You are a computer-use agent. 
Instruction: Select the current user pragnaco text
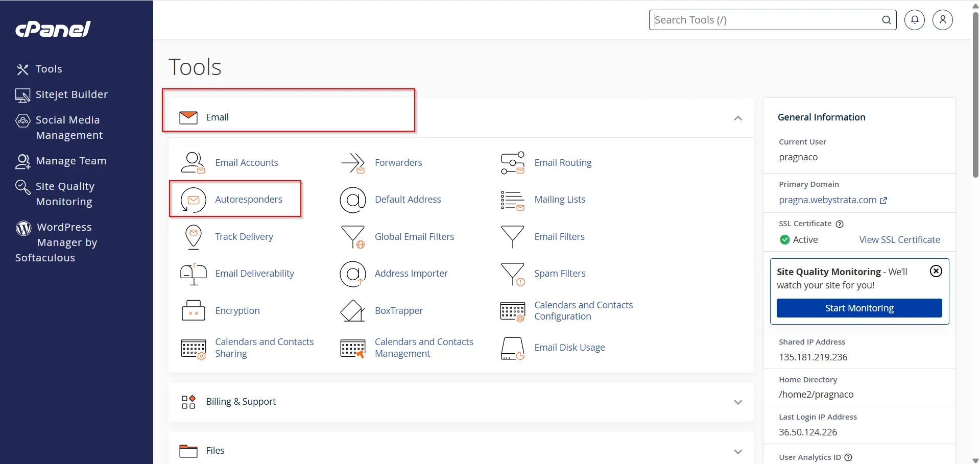798,157
